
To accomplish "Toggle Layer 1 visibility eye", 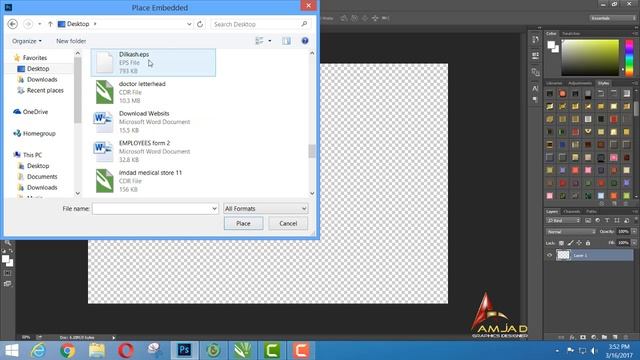I will point(549,256).
